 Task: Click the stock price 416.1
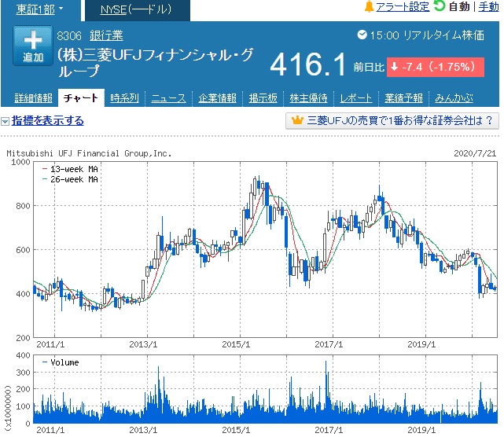click(307, 64)
